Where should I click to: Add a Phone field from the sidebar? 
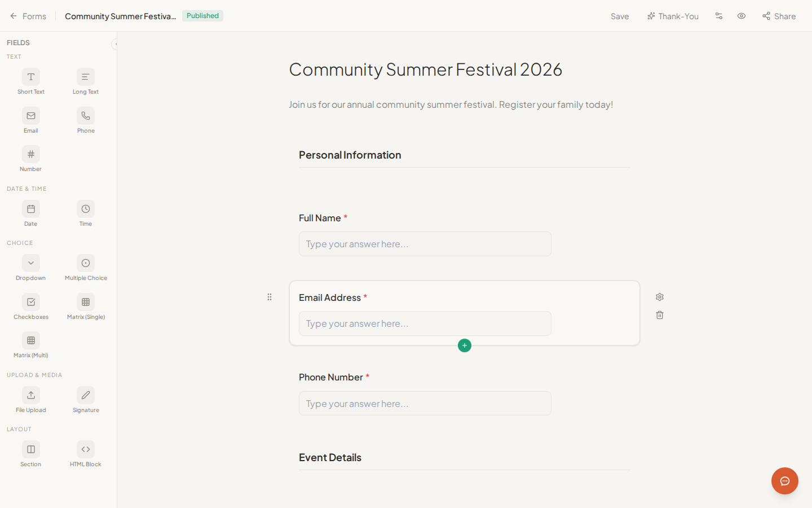pyautogui.click(x=85, y=120)
